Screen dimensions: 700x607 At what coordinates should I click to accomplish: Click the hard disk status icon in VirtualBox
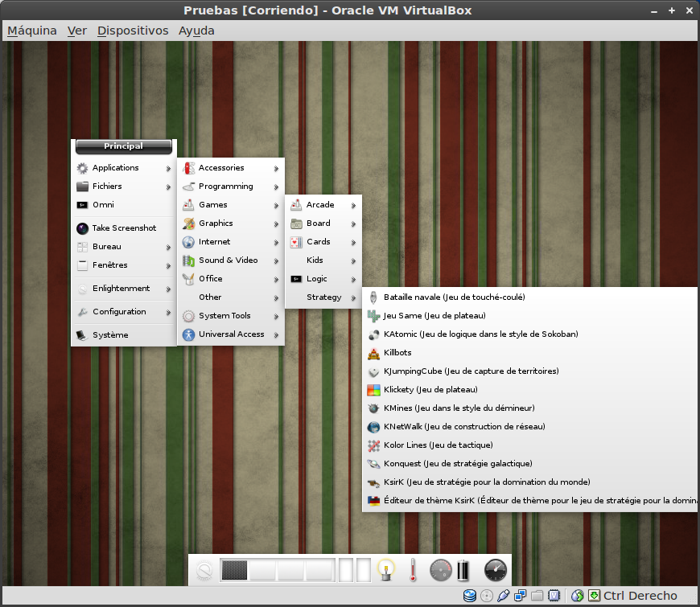469,596
